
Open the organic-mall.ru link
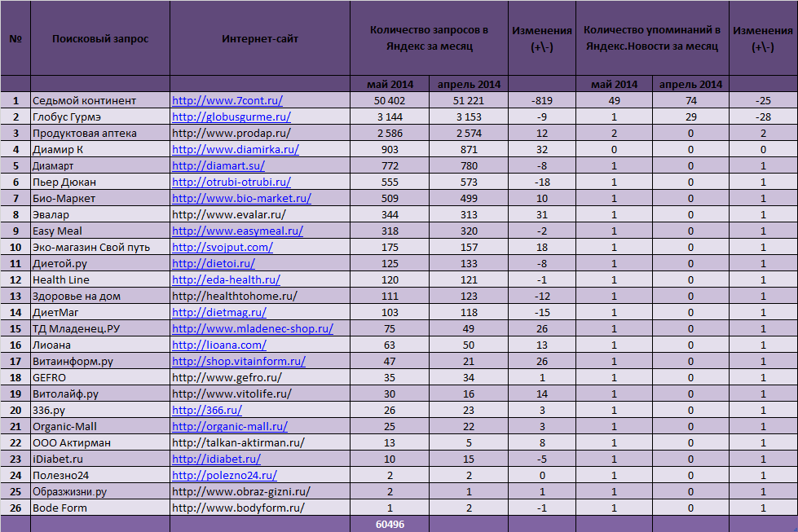(x=230, y=426)
